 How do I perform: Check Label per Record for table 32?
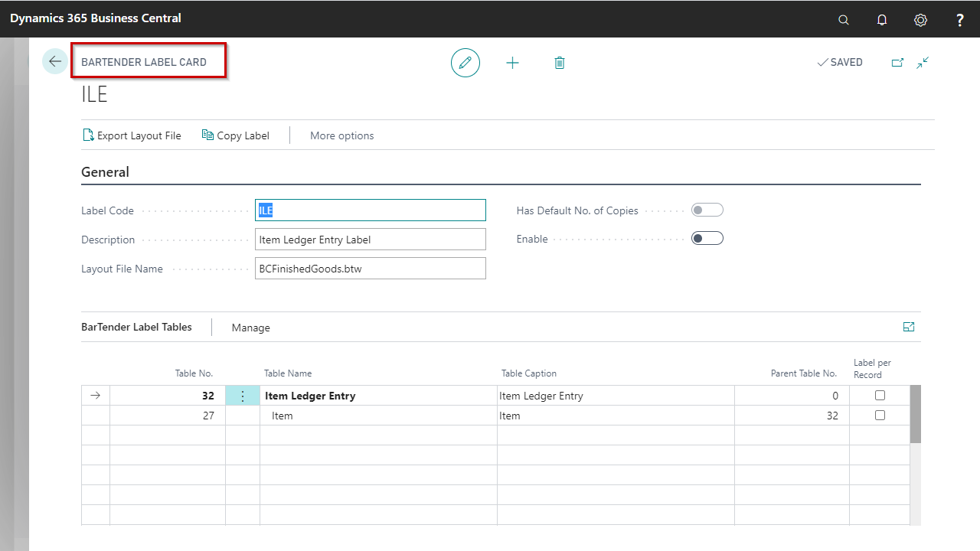click(880, 396)
